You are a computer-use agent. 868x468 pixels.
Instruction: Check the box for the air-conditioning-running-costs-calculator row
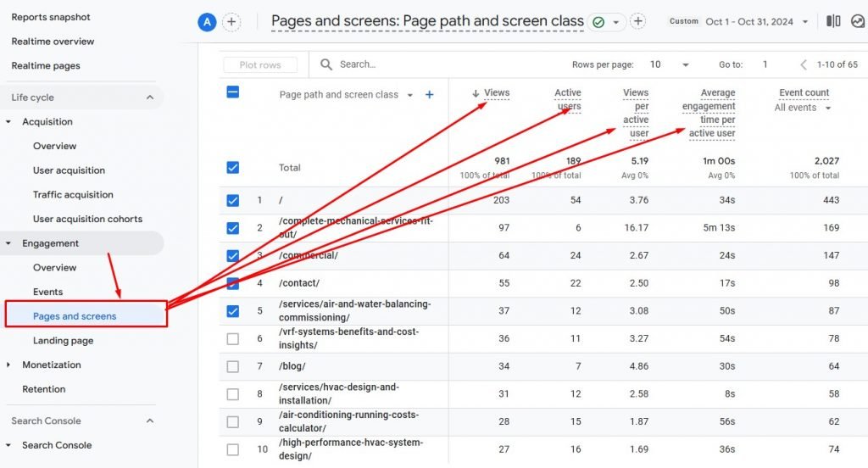point(233,422)
